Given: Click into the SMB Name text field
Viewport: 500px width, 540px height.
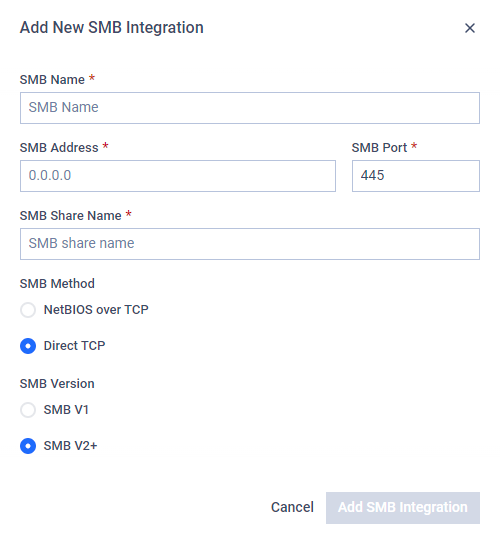Looking at the screenshot, I should click(x=250, y=108).
